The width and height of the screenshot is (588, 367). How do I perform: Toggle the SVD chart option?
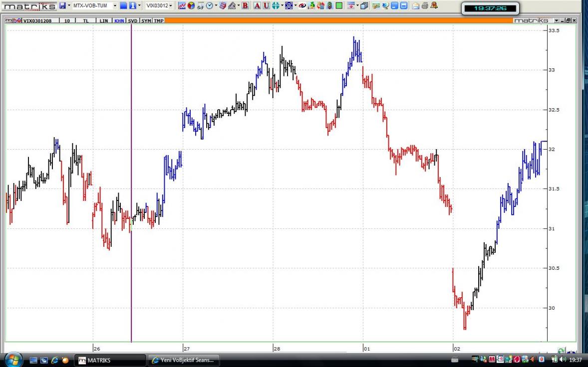133,20
